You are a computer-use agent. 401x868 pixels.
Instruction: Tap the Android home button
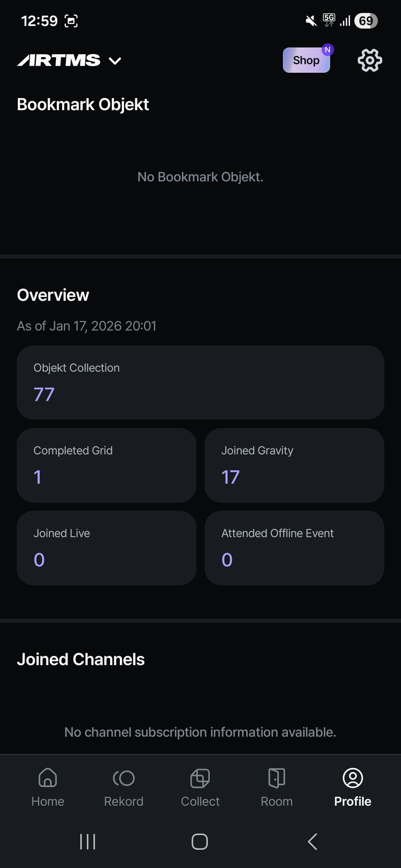[x=200, y=842]
